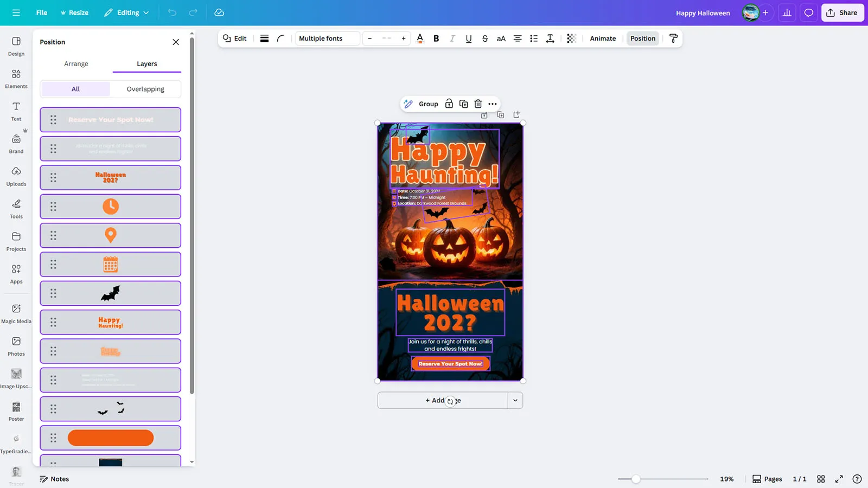Open the comments speech bubble icon
This screenshot has width=868, height=488.
[808, 12]
